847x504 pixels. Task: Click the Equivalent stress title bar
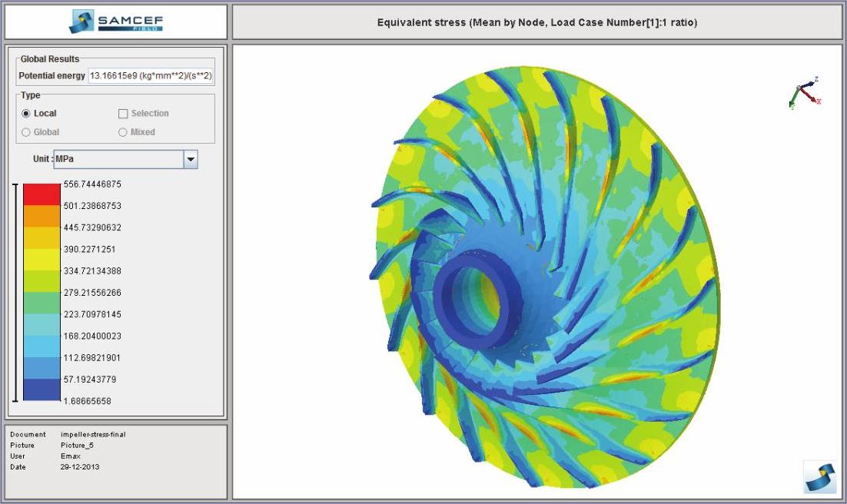pos(536,22)
